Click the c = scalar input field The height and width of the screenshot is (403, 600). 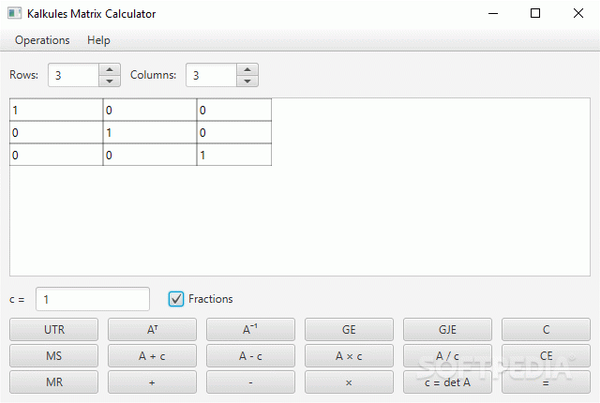[93, 299]
